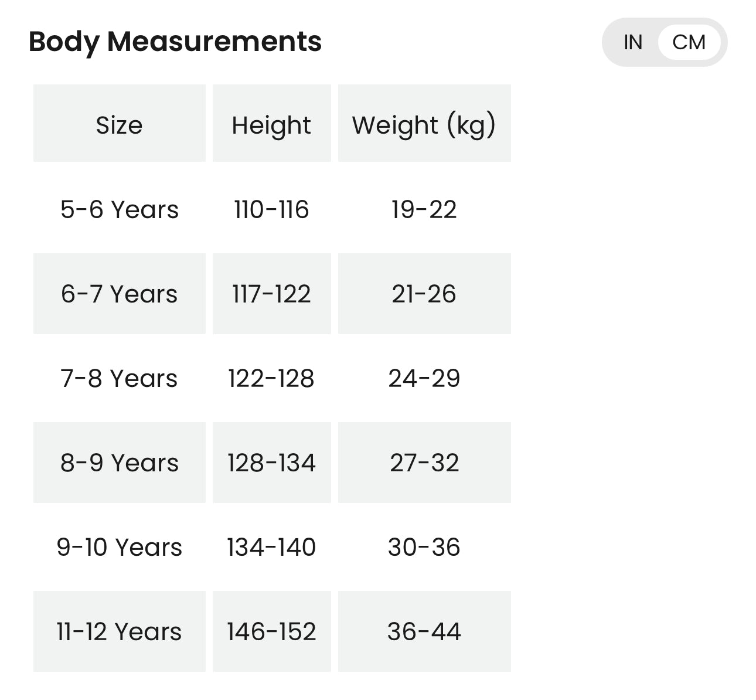Image resolution: width=756 pixels, height=700 pixels.
Task: Select the 5-6 Years size row
Action: 119,209
